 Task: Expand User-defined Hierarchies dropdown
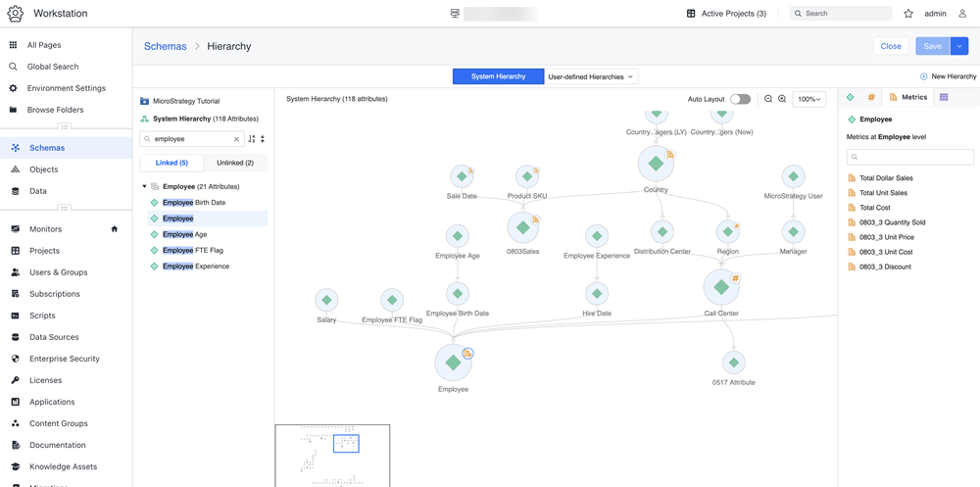[x=591, y=76]
